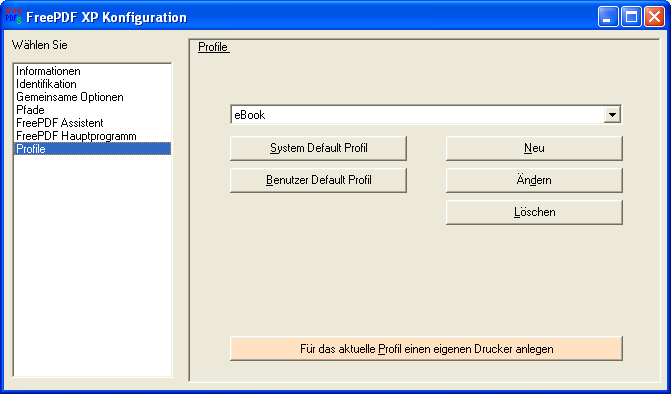Delete profile with Löschen button
671x394 pixels.
(534, 212)
